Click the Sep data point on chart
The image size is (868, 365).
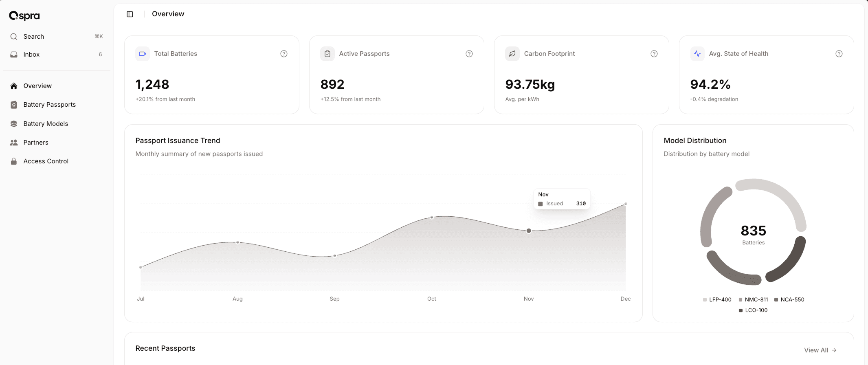click(x=335, y=256)
